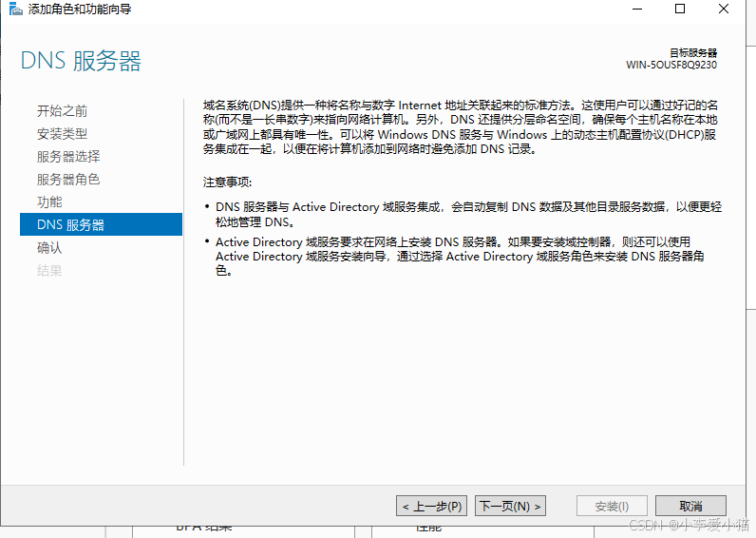
Task: Click 下一页(N) button
Action: [510, 506]
